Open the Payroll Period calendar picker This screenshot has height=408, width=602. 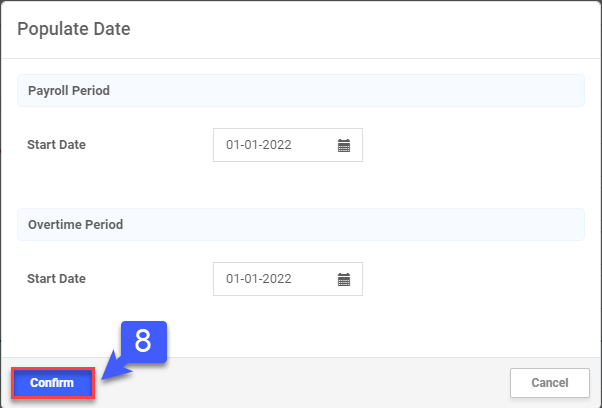(x=344, y=145)
